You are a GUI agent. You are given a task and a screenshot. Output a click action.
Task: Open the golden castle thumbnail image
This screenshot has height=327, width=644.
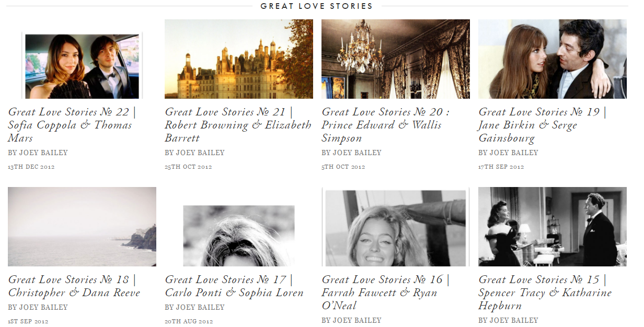239,59
